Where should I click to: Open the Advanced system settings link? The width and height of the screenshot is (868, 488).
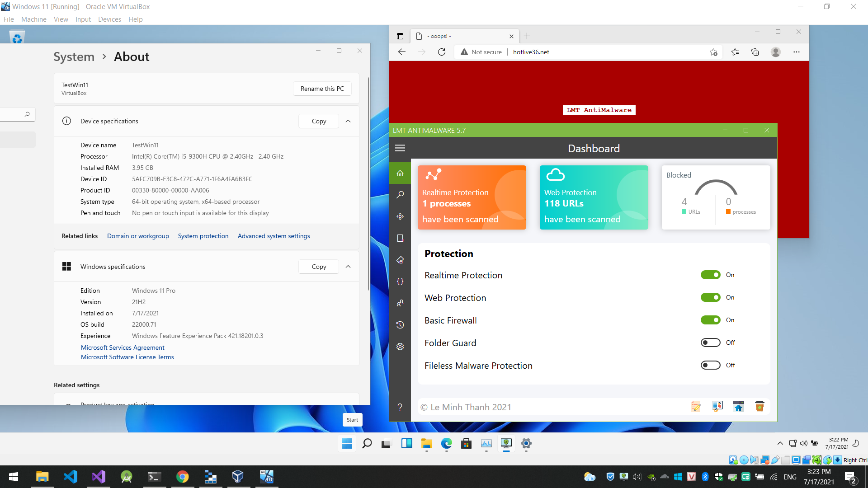[x=274, y=236]
